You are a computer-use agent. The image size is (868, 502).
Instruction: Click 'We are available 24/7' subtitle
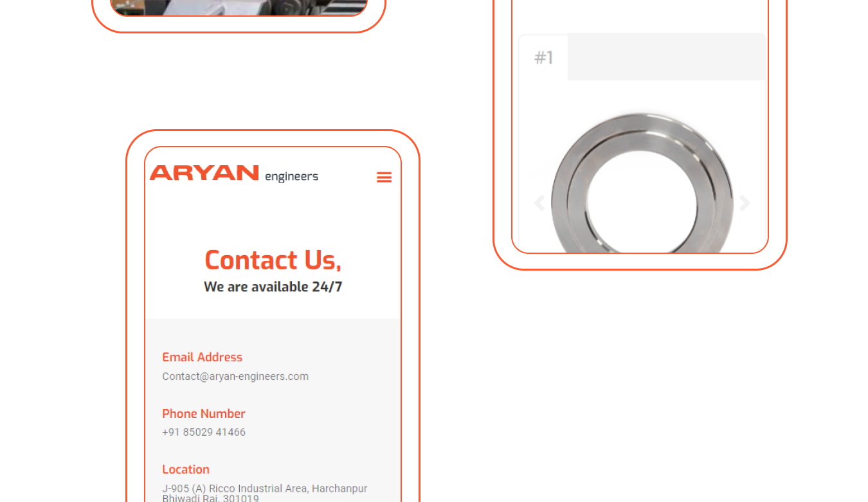(273, 287)
